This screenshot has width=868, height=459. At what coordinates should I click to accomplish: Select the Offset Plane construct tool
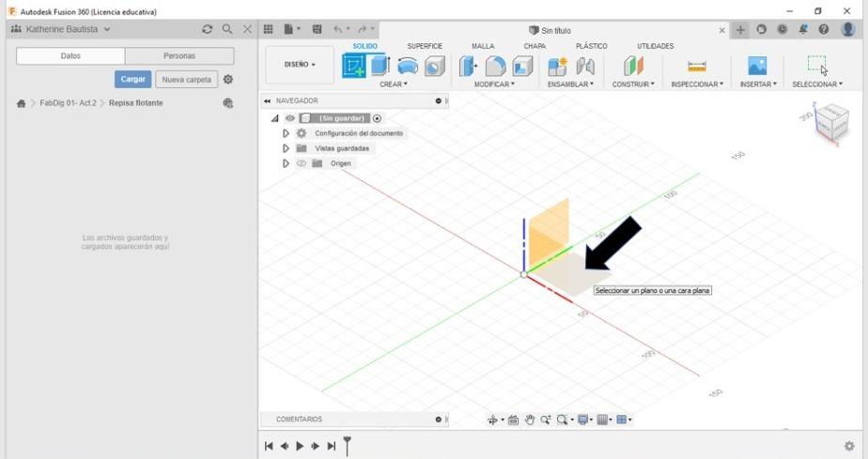point(633,67)
